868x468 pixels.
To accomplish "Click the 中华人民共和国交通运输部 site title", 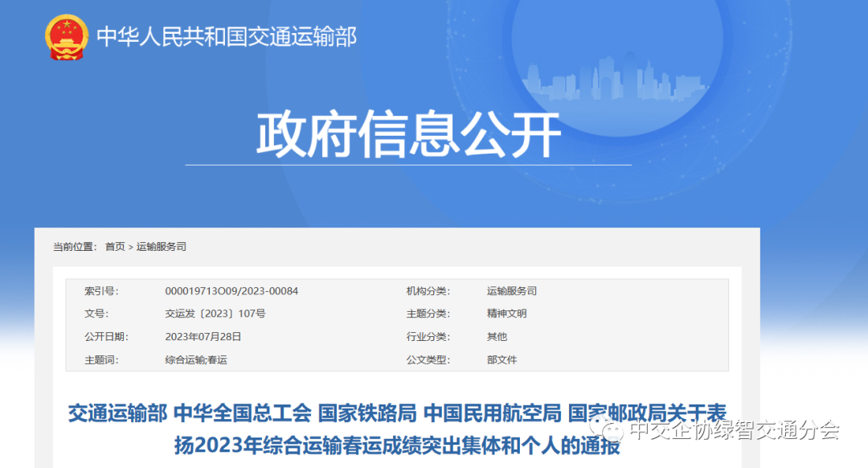I will point(226,37).
